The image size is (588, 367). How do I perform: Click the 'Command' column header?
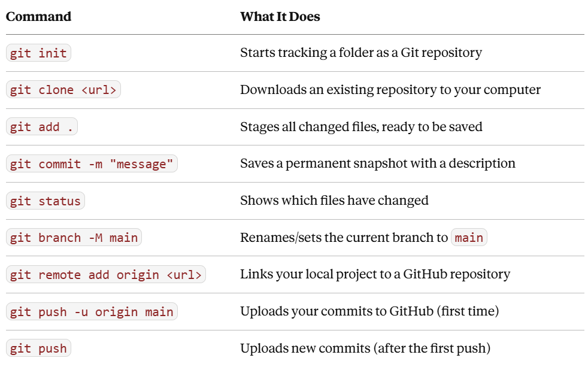[x=39, y=17]
